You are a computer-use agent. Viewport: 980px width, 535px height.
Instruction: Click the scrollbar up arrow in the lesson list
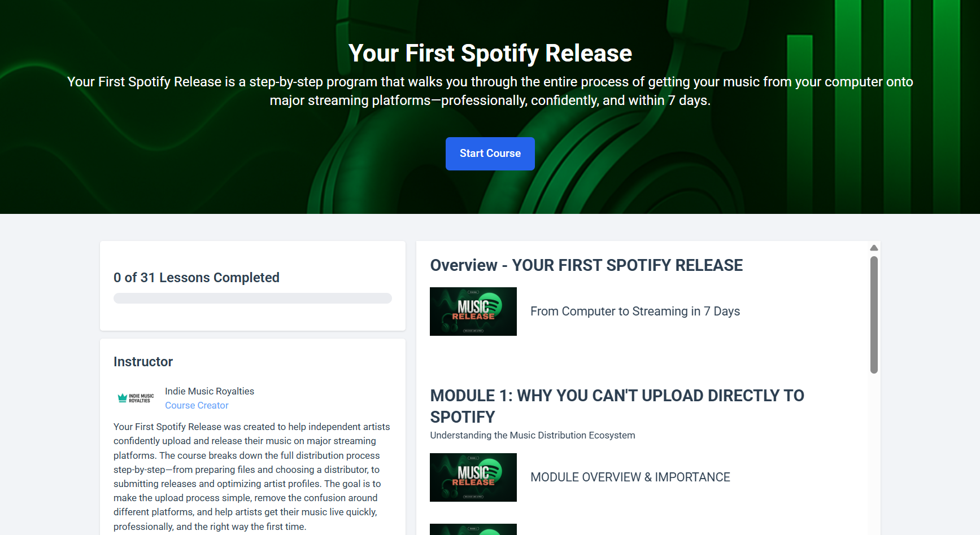(874, 248)
